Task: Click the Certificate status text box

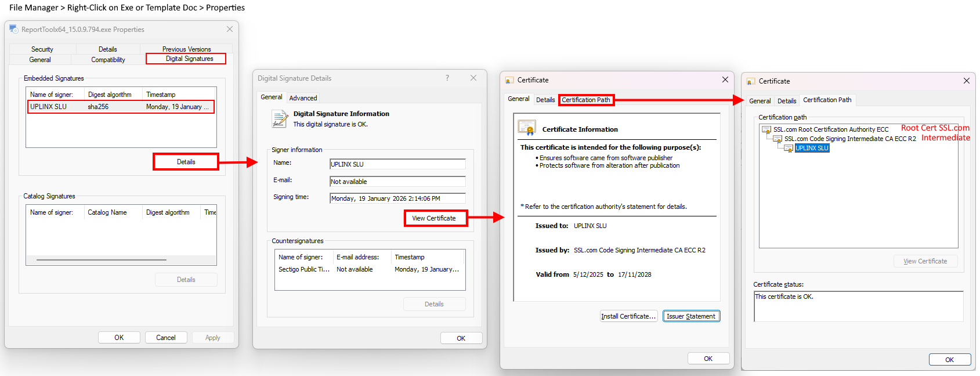Action: pyautogui.click(x=859, y=306)
